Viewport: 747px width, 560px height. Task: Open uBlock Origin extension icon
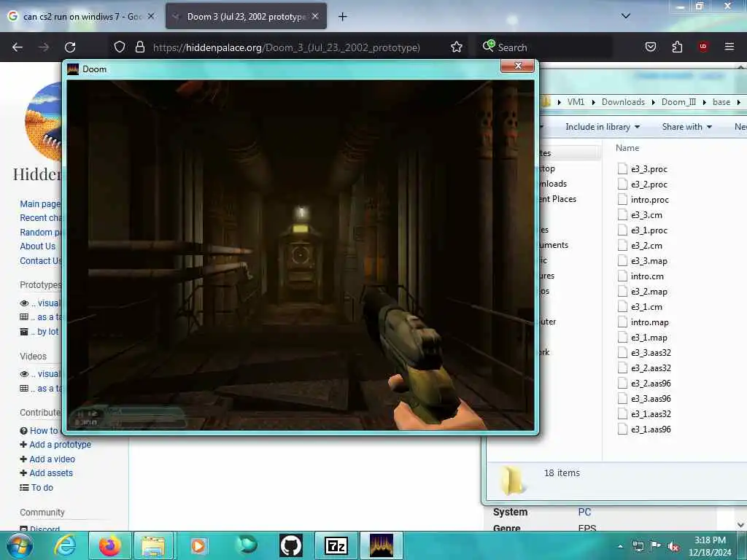[x=703, y=47]
